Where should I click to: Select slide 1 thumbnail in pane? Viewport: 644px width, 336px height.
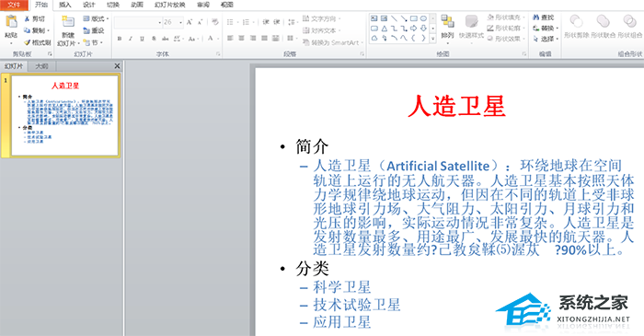65,115
